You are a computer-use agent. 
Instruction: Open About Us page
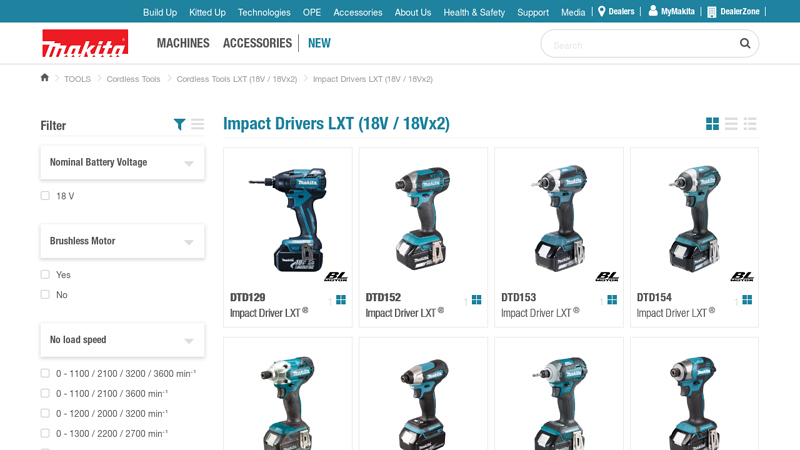[x=413, y=12]
